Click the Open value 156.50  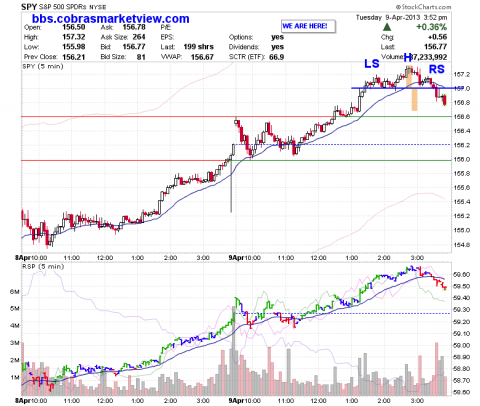click(x=74, y=27)
